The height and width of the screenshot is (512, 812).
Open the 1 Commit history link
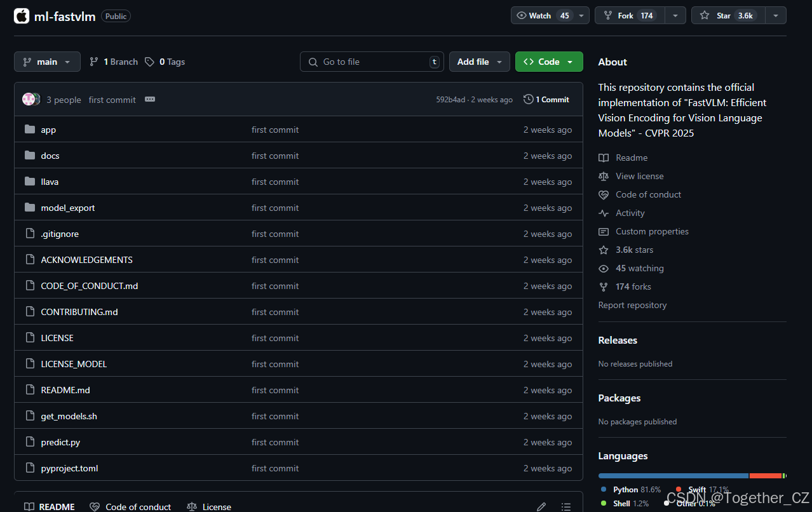(x=546, y=99)
